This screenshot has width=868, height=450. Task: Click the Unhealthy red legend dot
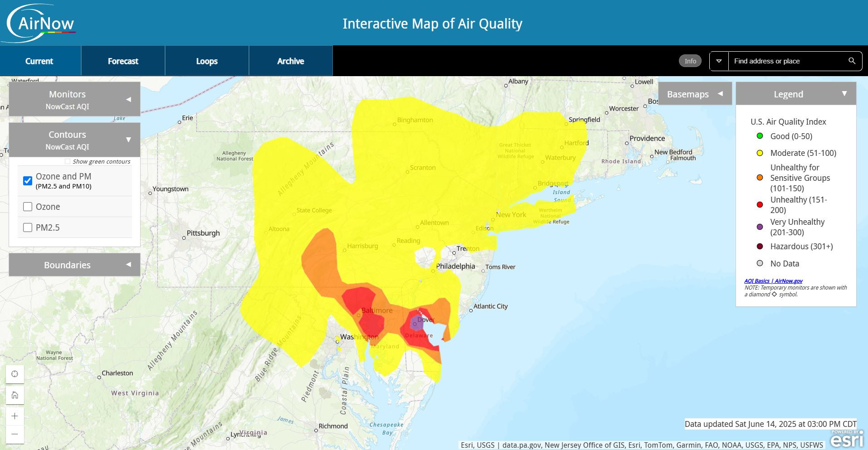coord(760,205)
